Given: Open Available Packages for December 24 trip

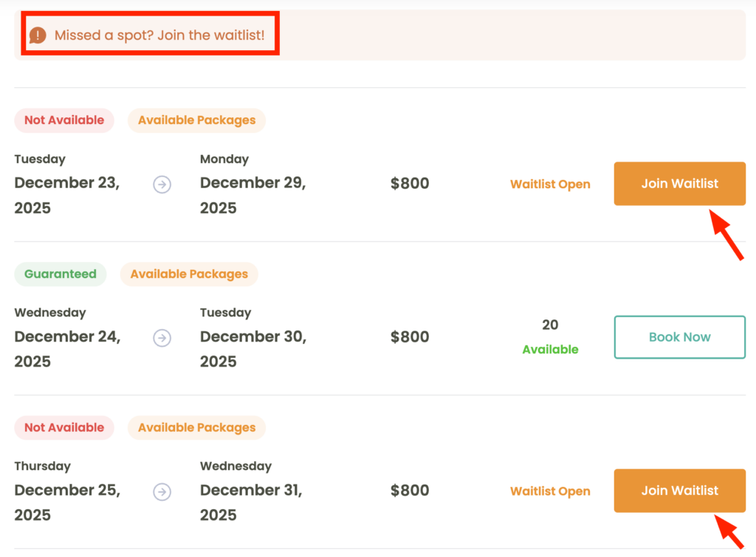Looking at the screenshot, I should tap(189, 274).
